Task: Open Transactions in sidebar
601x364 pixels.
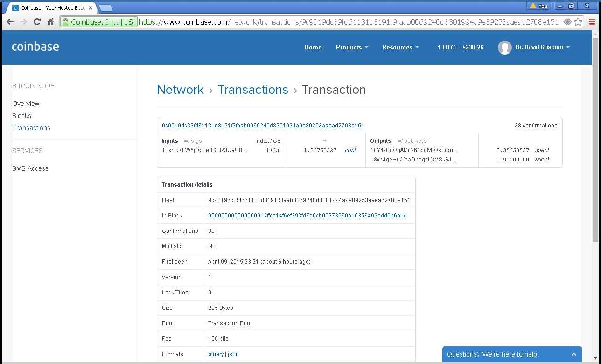Action: point(31,128)
